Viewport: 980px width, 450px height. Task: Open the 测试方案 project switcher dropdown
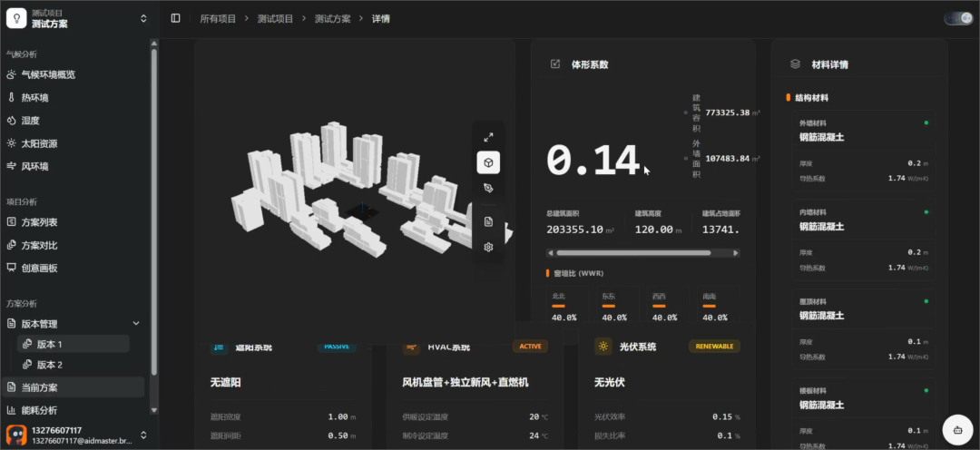(143, 18)
